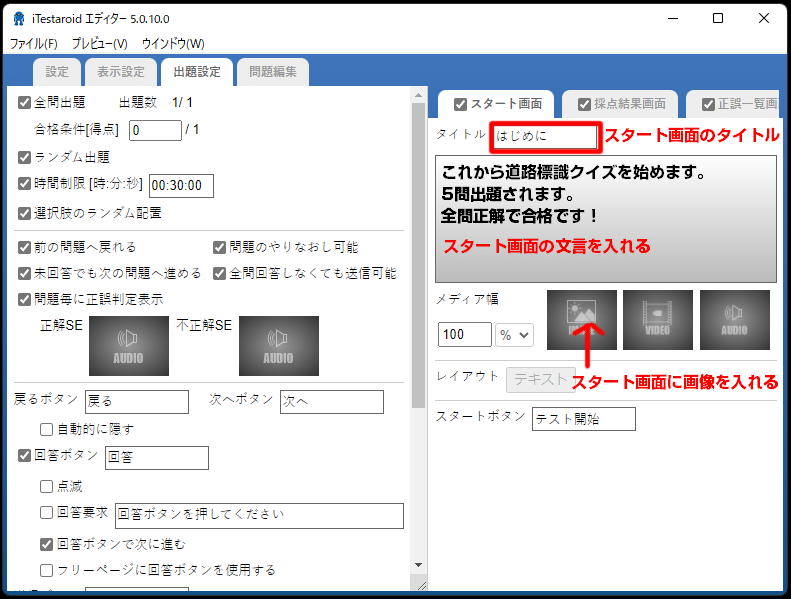Open ウインドウ(W) menu
This screenshot has height=599, width=791.
(x=173, y=44)
